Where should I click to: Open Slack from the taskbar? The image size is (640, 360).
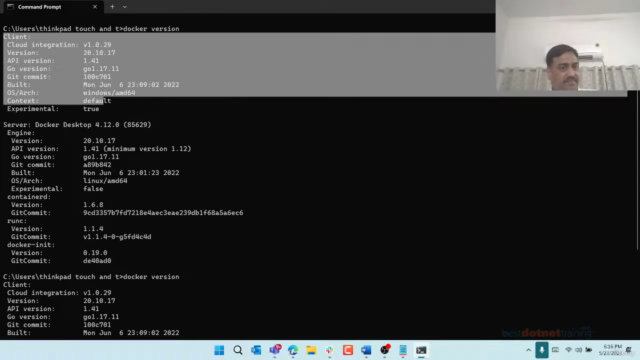[329, 350]
